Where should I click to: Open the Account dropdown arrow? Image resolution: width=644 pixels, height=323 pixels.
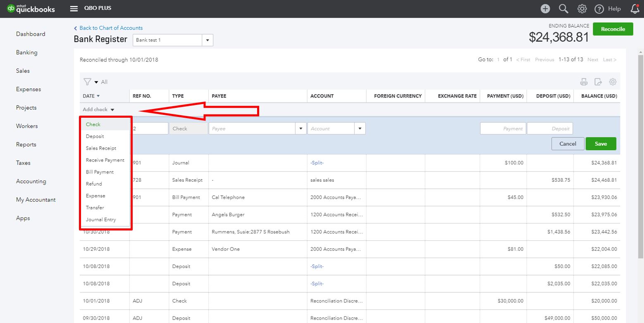pos(360,128)
